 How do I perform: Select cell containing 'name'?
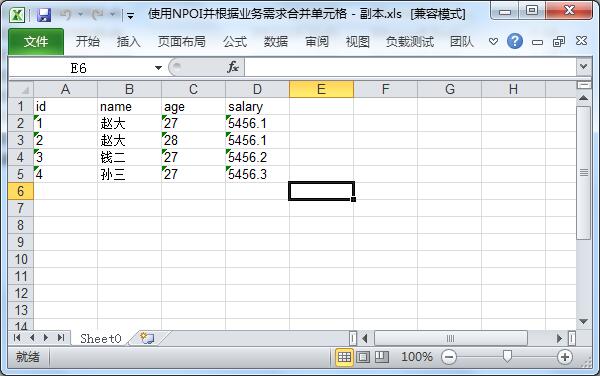tap(129, 106)
